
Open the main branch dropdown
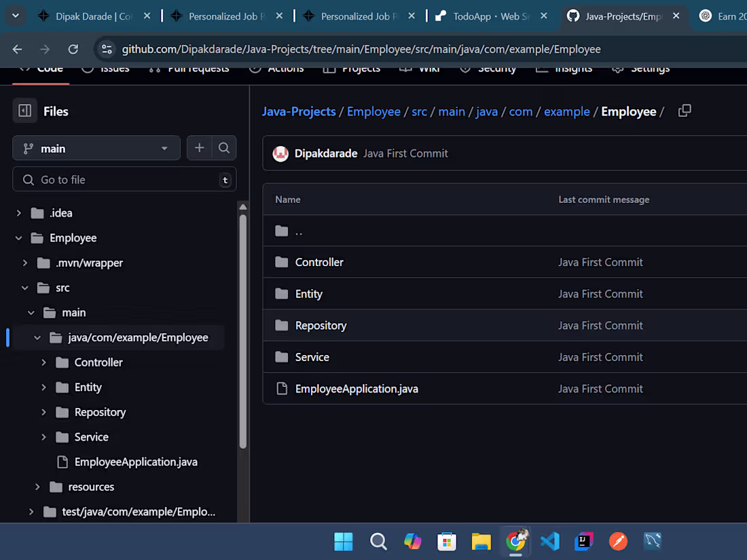[96, 148]
